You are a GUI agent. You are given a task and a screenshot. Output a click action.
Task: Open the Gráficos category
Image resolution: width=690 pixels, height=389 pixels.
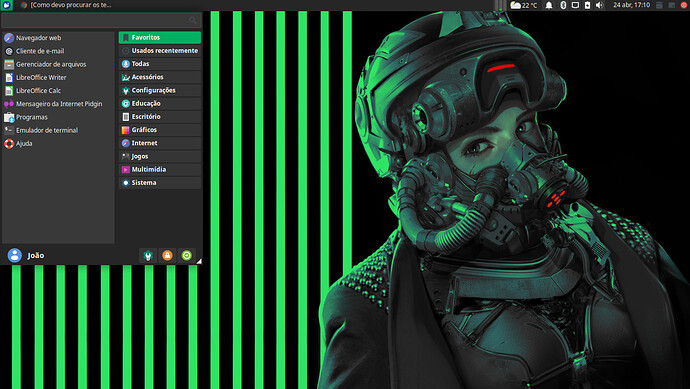click(x=160, y=130)
